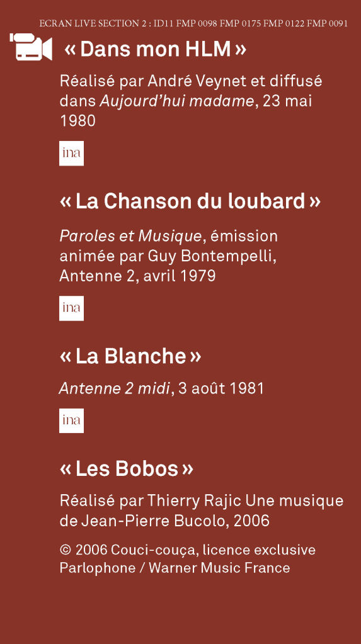Click the Parlophone / Warner Music France text
The image size is (361, 644).
[x=175, y=568]
